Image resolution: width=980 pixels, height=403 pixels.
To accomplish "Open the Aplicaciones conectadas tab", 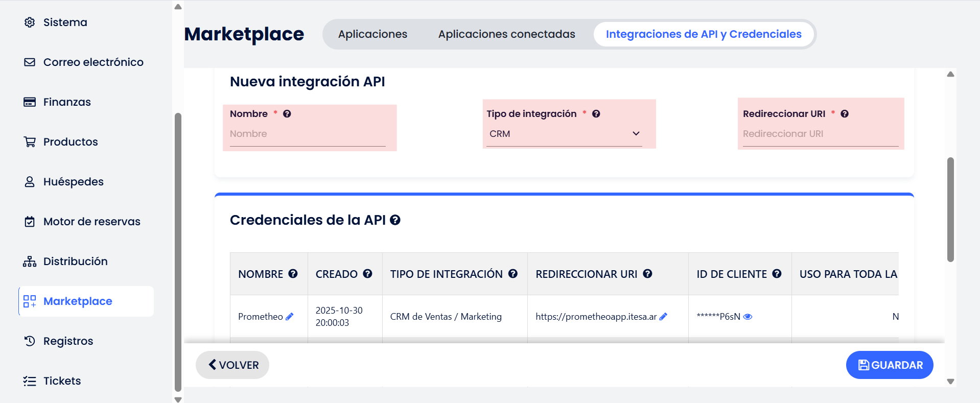I will [506, 34].
